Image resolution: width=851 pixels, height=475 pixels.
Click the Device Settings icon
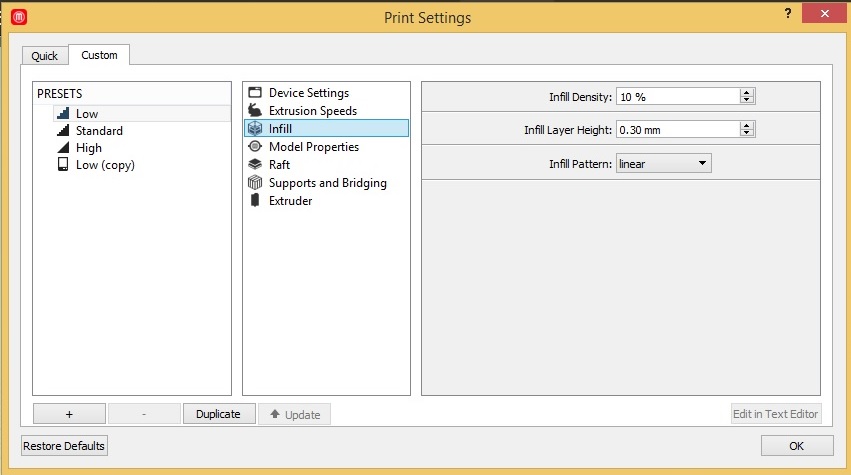(x=254, y=93)
